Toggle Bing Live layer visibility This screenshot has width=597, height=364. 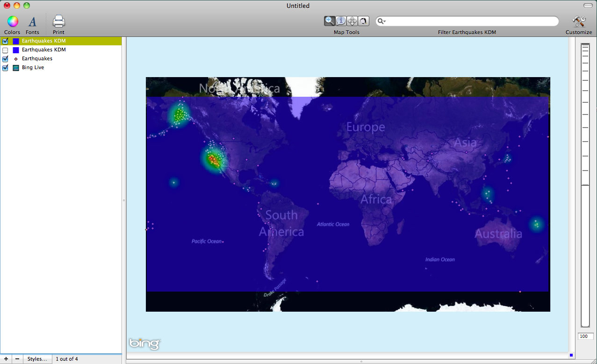point(6,68)
